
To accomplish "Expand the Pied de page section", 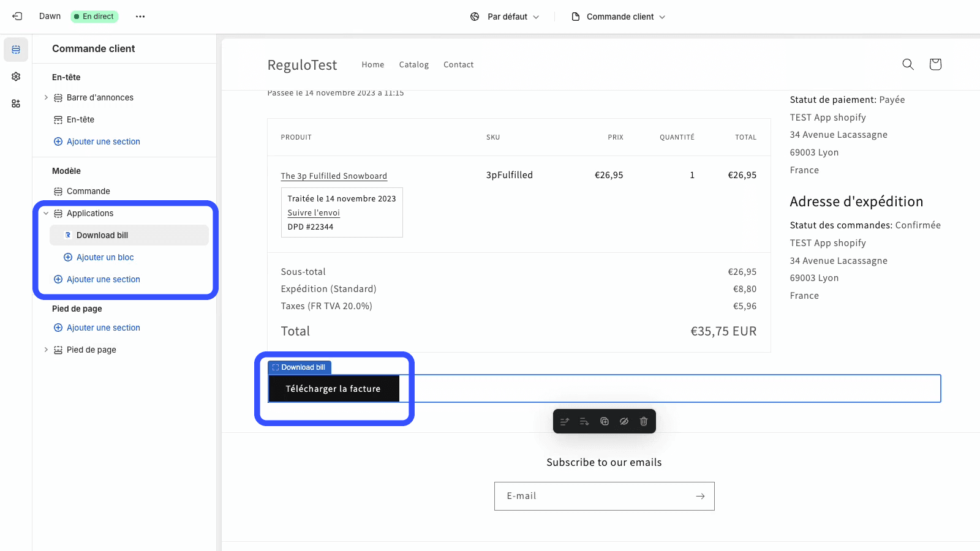I will click(x=46, y=350).
